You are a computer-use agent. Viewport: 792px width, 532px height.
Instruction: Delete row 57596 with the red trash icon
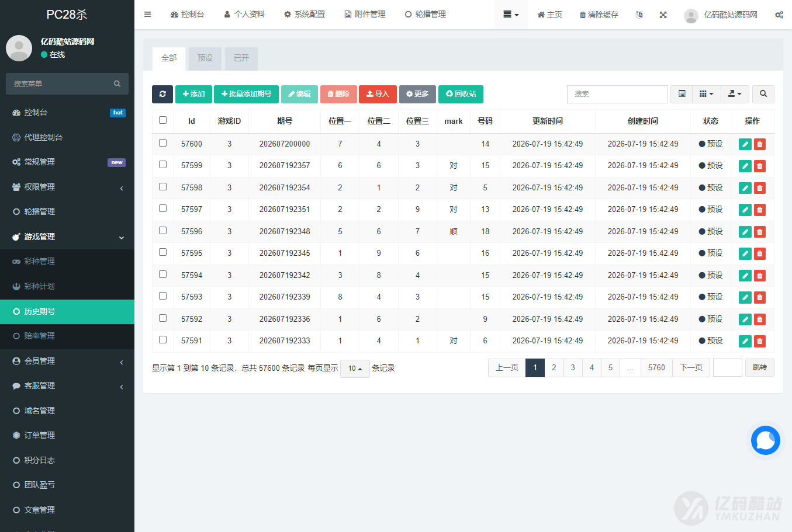click(x=760, y=232)
